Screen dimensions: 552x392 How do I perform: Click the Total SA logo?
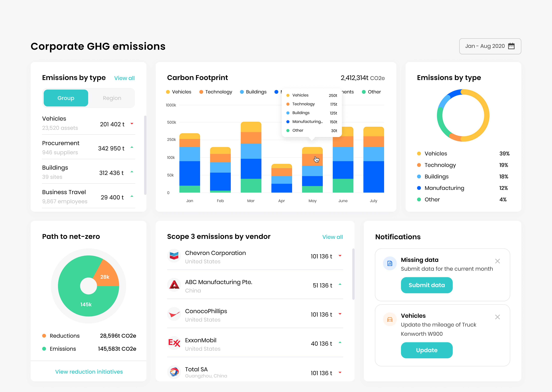click(x=174, y=372)
